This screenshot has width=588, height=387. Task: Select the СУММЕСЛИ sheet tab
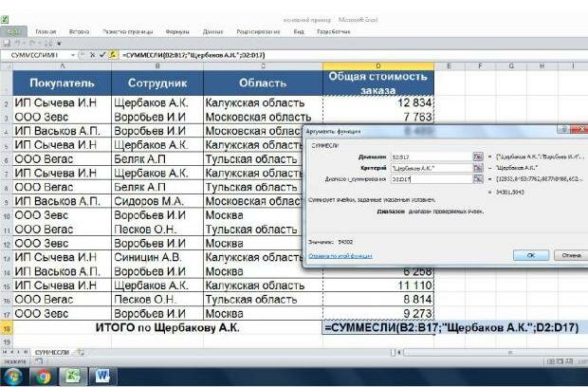coord(52,353)
